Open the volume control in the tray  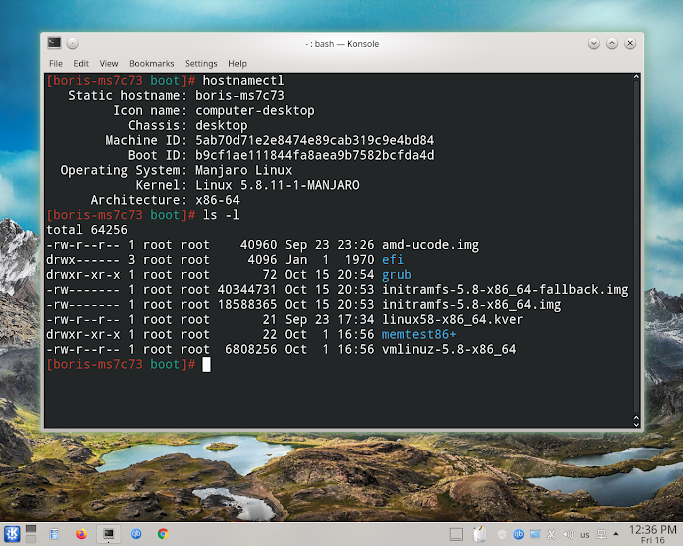click(x=568, y=534)
